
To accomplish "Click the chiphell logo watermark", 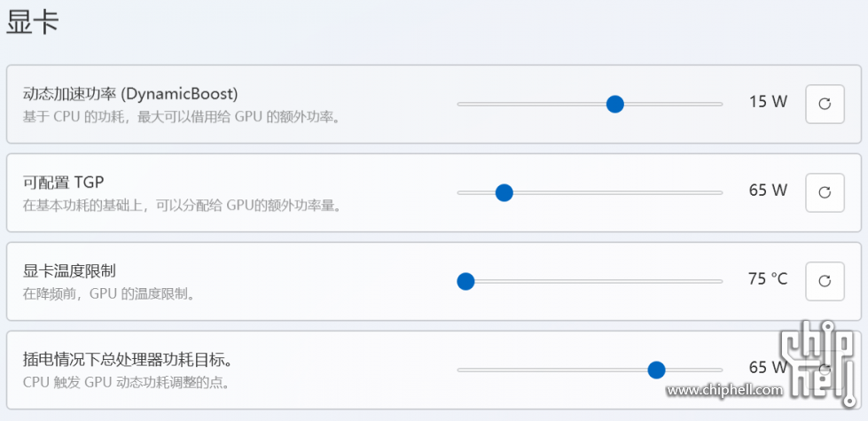I will (x=822, y=364).
